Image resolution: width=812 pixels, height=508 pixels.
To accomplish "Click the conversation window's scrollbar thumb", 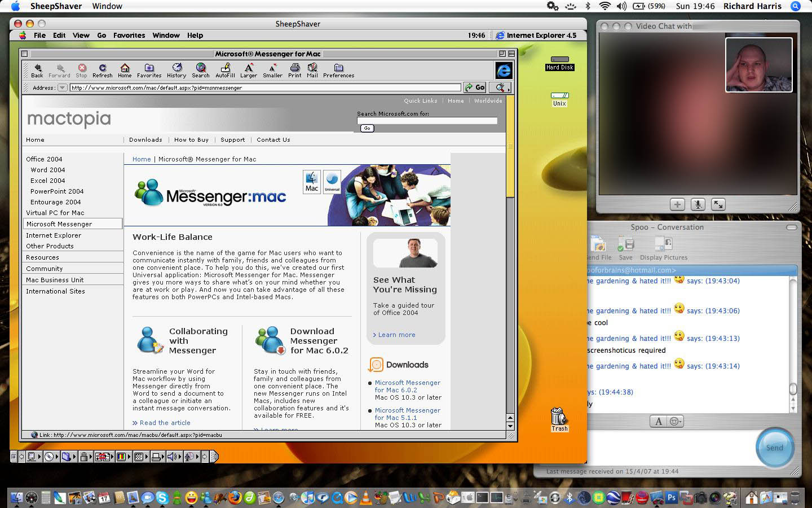I will [x=793, y=389].
